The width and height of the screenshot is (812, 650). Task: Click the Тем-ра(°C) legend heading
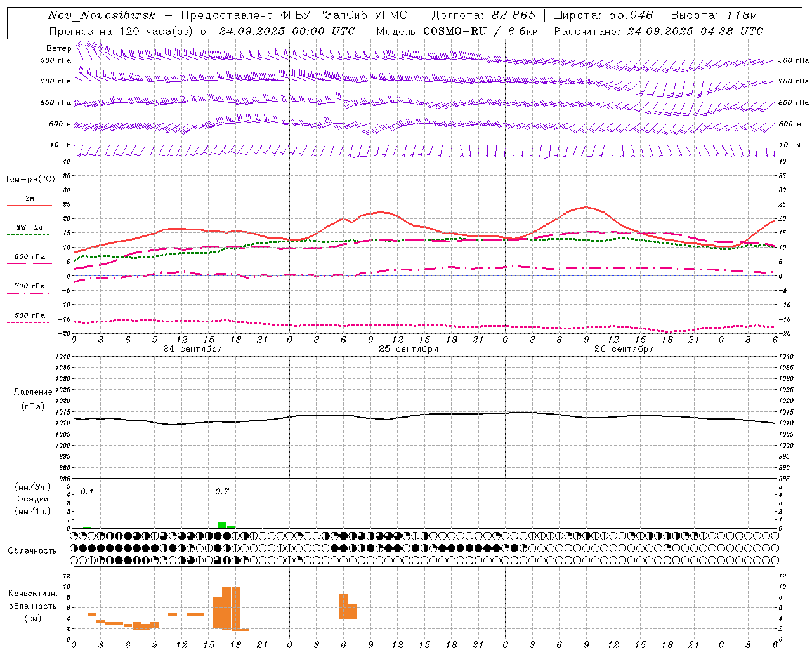[30, 180]
